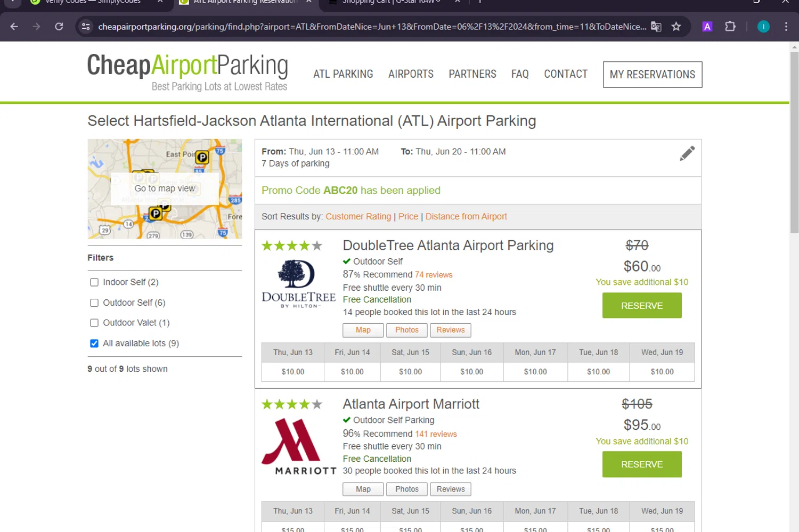799x532 pixels.
Task: Check the Outdoor Self filter
Action: (94, 303)
